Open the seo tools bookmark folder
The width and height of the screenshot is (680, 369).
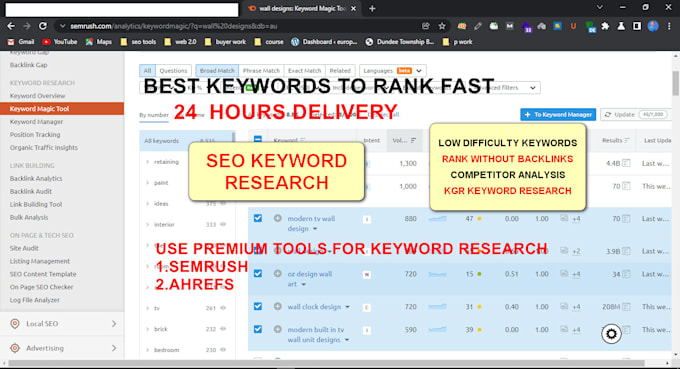138,42
